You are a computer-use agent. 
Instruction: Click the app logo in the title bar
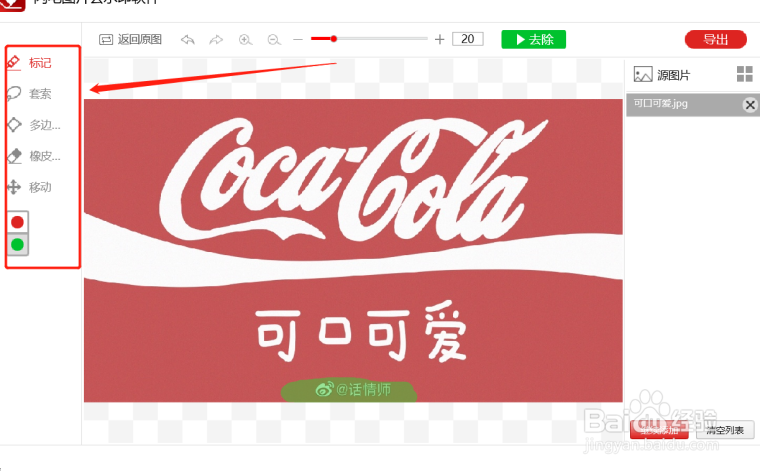pyautogui.click(x=12, y=4)
